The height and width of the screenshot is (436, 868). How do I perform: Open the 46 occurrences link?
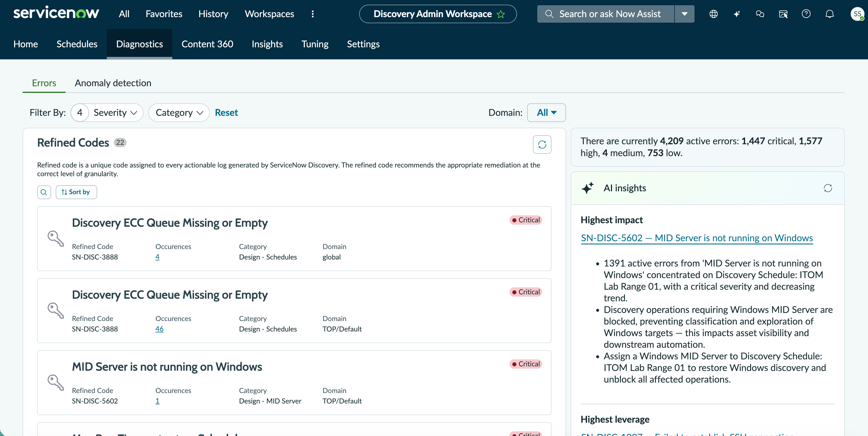coord(159,329)
